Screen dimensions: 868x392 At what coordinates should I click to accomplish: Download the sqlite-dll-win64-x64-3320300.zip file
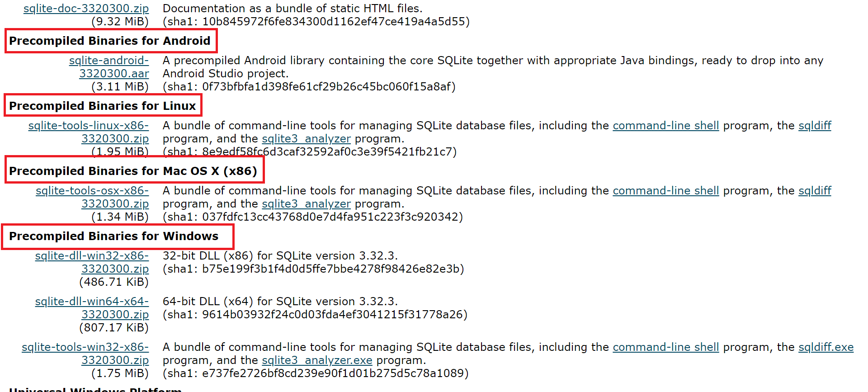point(92,308)
